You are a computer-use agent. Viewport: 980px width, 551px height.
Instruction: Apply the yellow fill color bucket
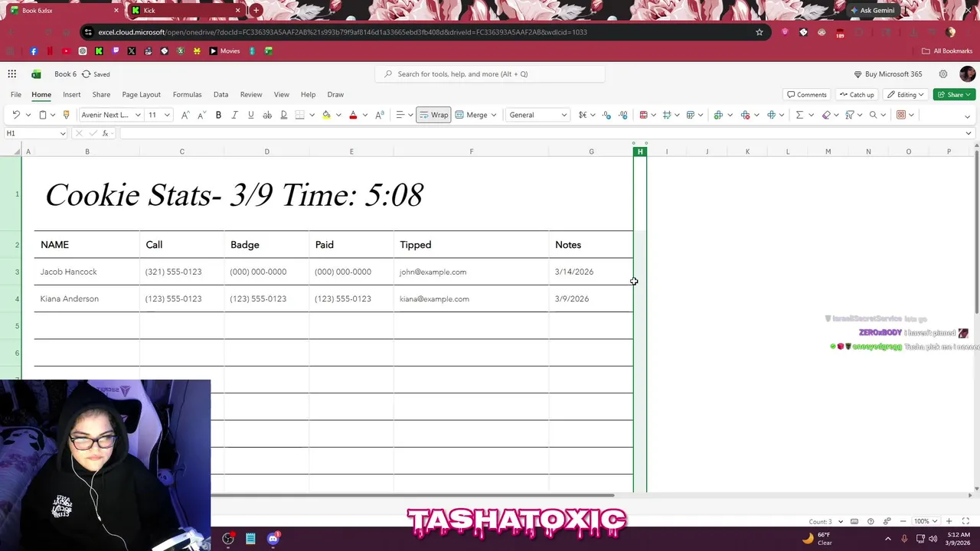[x=326, y=115]
